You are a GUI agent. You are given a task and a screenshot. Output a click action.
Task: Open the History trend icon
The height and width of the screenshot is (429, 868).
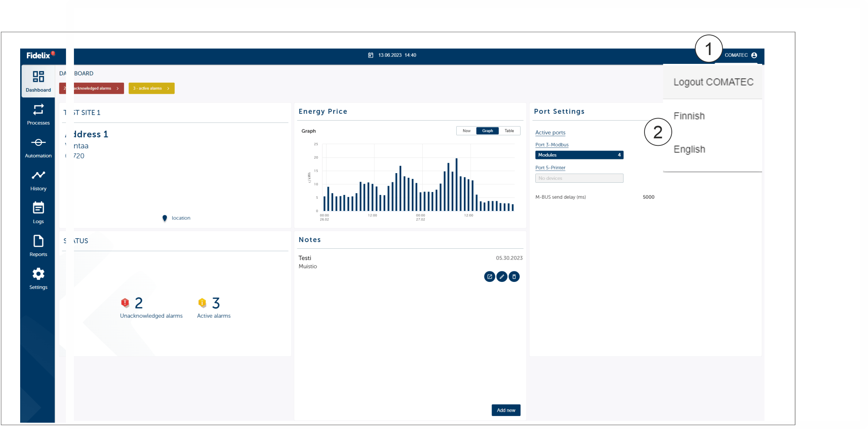[x=38, y=175]
